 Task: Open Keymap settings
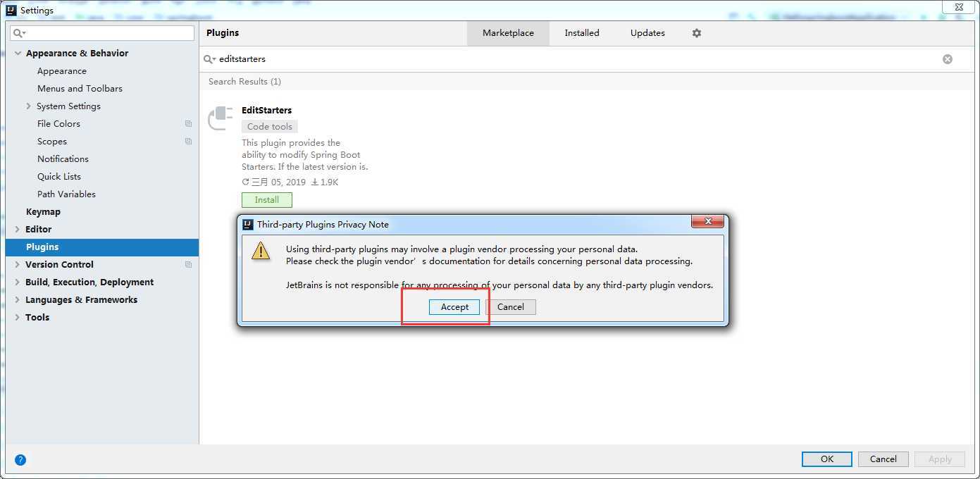[x=43, y=212]
